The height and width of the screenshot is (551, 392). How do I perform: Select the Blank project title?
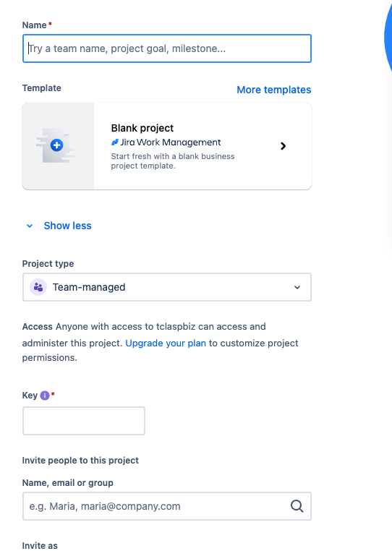[142, 128]
